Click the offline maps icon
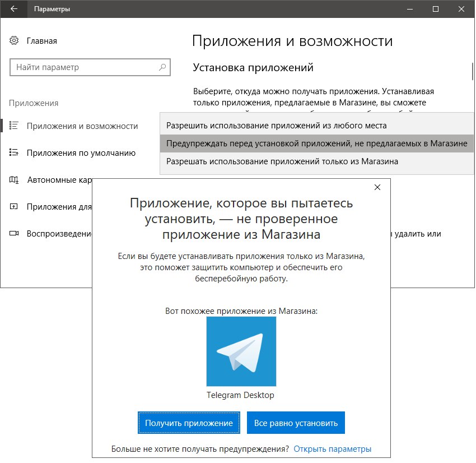 [13, 179]
